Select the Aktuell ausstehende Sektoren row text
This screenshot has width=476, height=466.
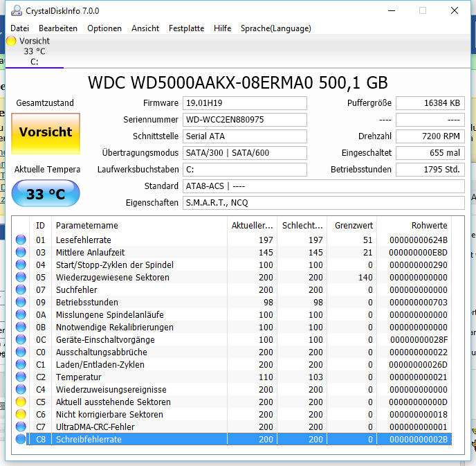pyautogui.click(x=113, y=402)
